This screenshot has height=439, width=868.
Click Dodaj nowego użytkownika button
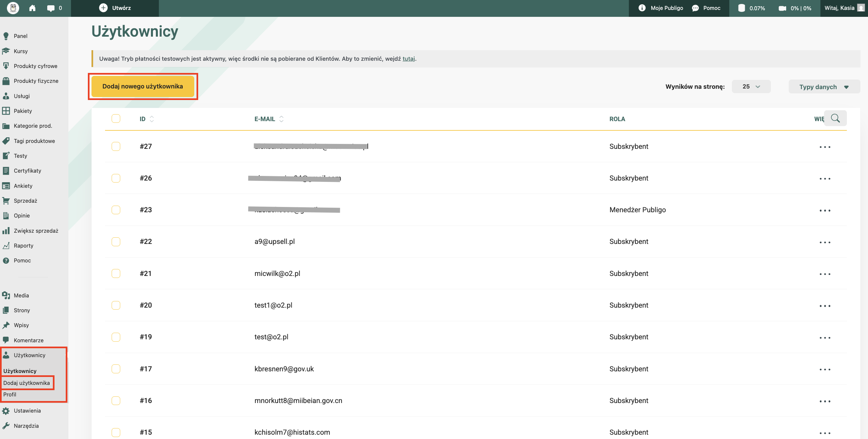tap(143, 86)
